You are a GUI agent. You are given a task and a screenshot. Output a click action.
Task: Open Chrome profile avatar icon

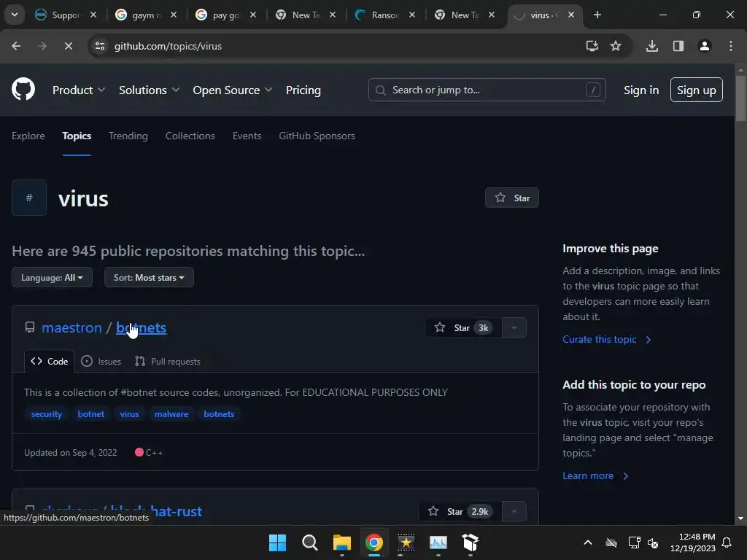point(705,46)
